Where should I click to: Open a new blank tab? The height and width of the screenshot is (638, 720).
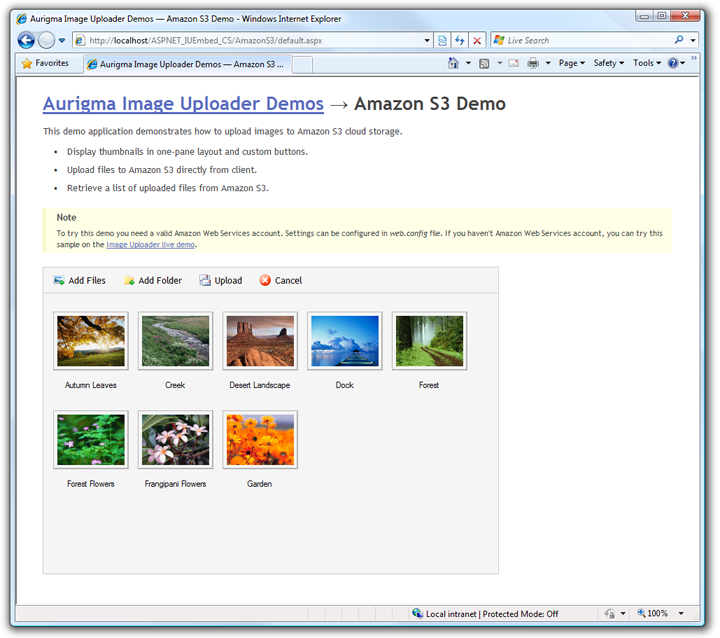click(x=302, y=64)
